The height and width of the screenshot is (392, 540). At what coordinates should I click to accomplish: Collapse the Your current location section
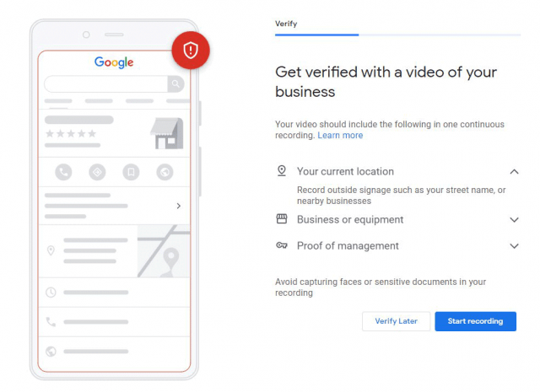[x=514, y=171]
